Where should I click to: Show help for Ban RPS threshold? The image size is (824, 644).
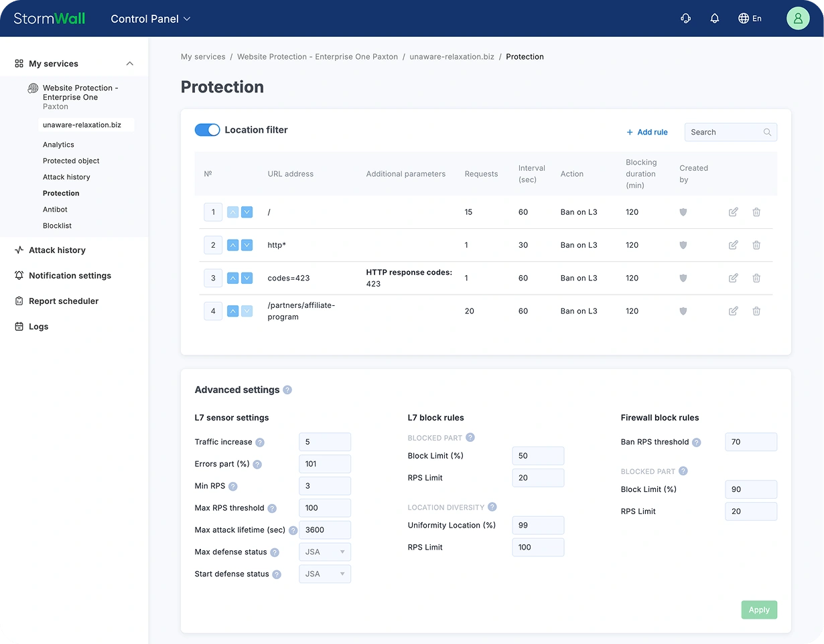point(697,442)
